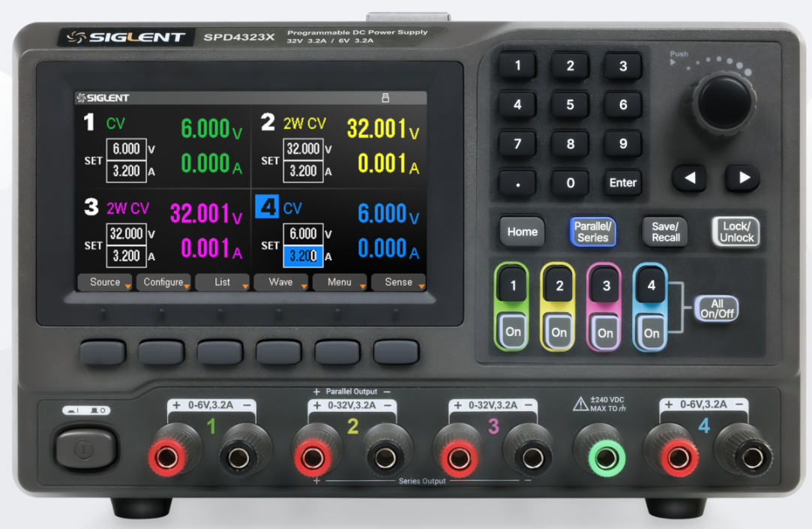This screenshot has height=529, width=812.
Task: Click channel 1 red positive terminal
Action: (167, 458)
